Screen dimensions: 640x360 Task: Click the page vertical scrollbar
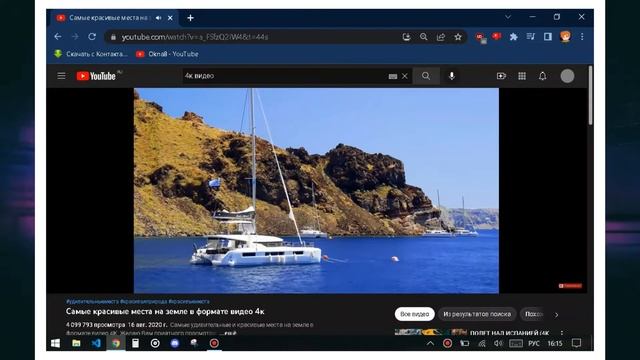pos(590,95)
